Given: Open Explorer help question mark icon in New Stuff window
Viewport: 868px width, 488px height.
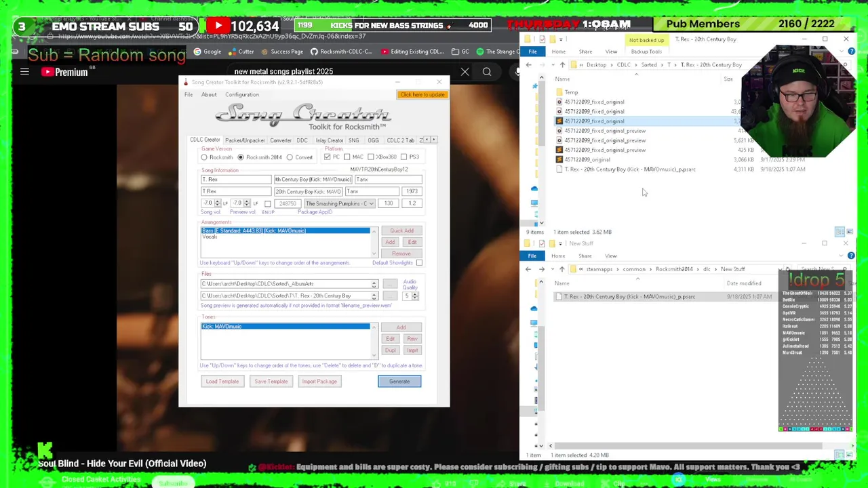Looking at the screenshot, I should [851, 256].
